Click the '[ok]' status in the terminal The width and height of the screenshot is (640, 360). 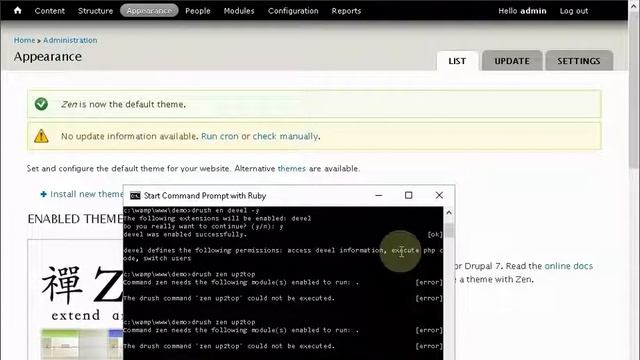click(x=435, y=235)
